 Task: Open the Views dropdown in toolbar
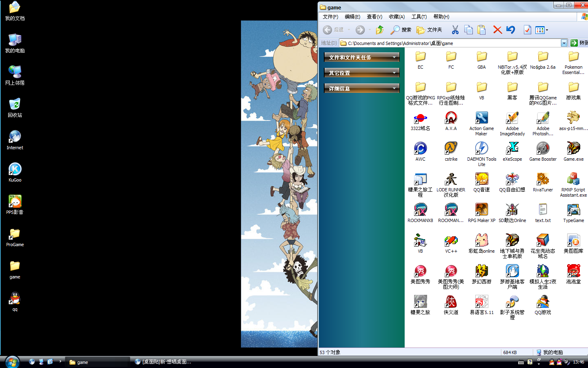(541, 30)
